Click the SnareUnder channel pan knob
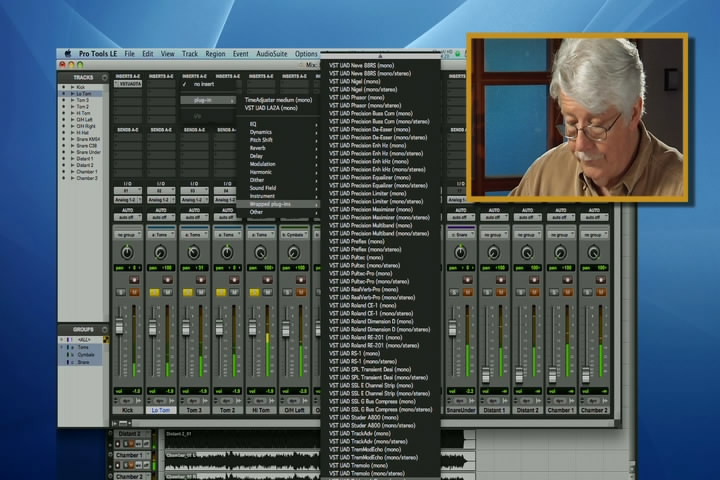The width and height of the screenshot is (720, 480). 460,252
